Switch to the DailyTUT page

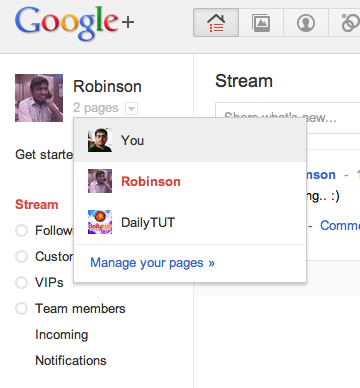click(x=190, y=222)
